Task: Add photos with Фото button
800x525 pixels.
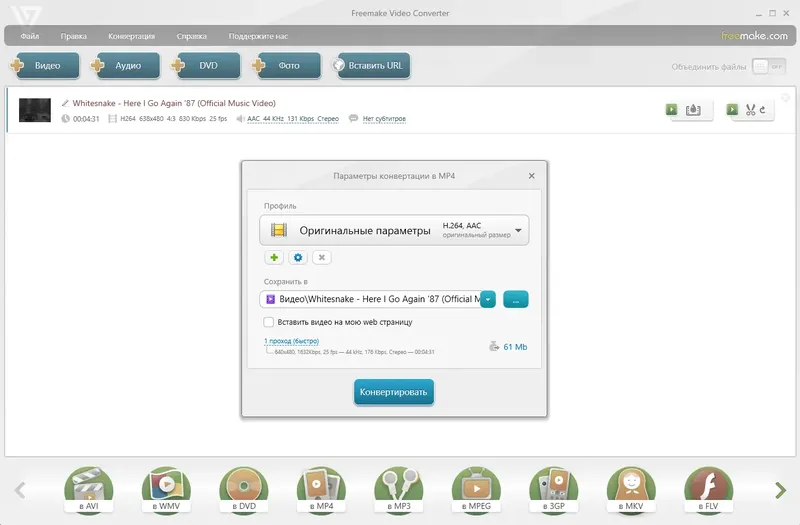Action: click(287, 65)
